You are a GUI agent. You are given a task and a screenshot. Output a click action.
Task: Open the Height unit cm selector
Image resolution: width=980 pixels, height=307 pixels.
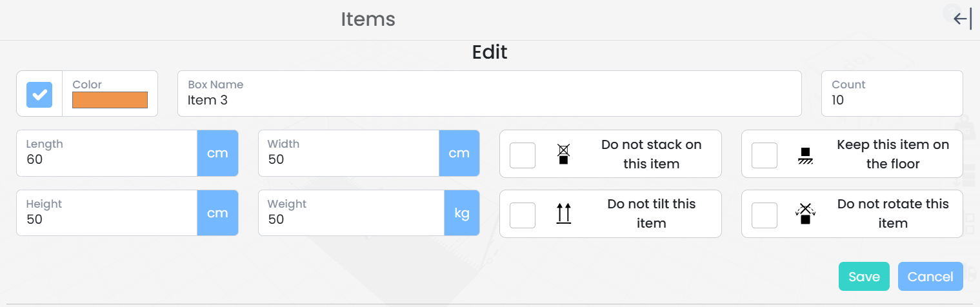(x=217, y=213)
